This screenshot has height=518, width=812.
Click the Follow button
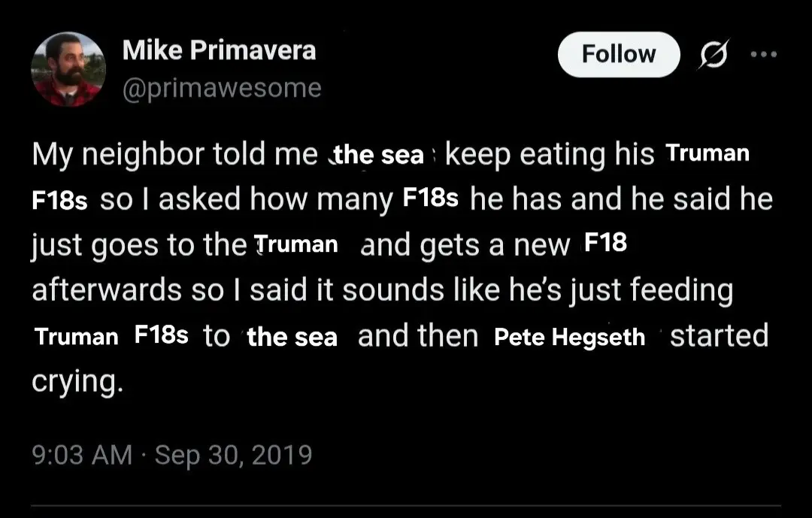tap(618, 54)
